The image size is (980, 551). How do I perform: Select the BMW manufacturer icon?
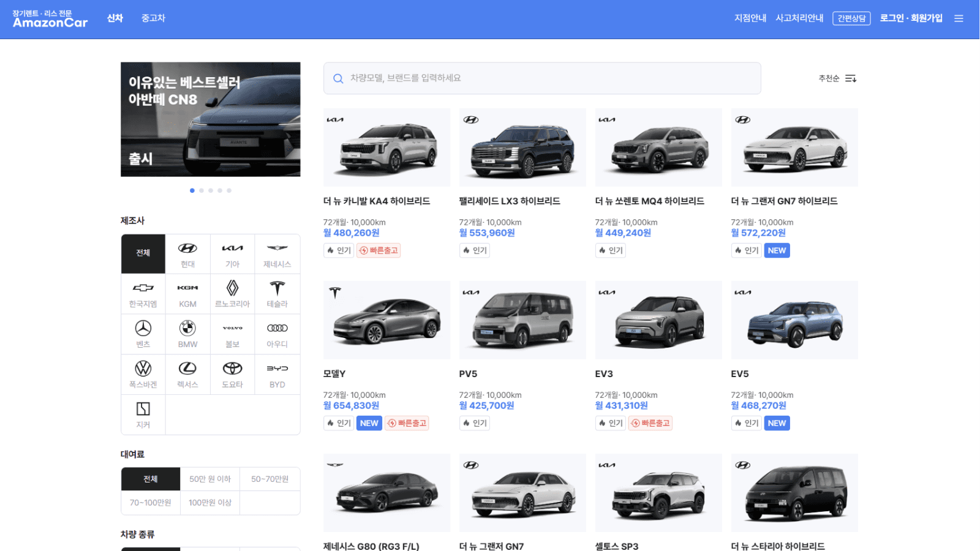pyautogui.click(x=187, y=334)
